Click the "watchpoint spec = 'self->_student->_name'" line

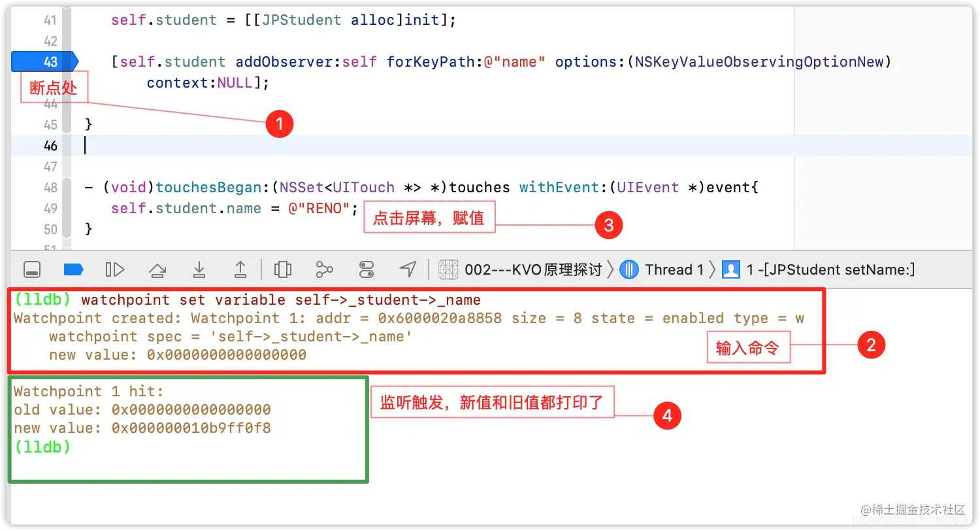[x=231, y=337]
